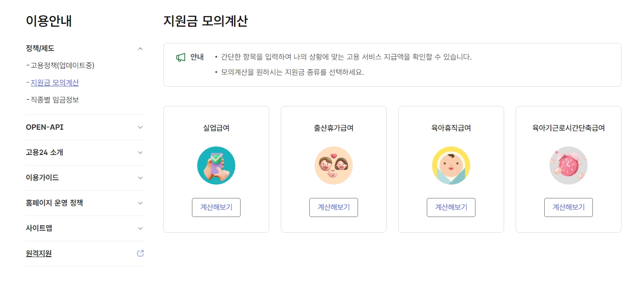
Task: Select the 실업급여 card icon
Action: pyautogui.click(x=216, y=165)
